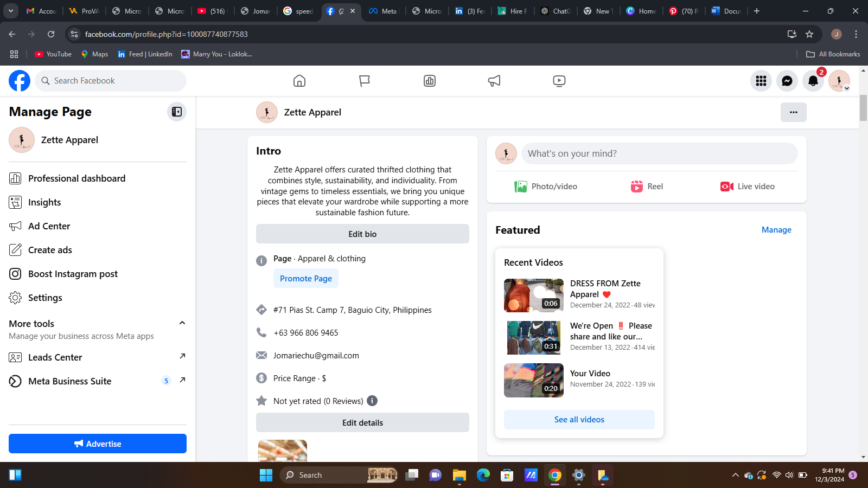
Task: Open Settings in the sidebar
Action: pyautogui.click(x=98, y=298)
